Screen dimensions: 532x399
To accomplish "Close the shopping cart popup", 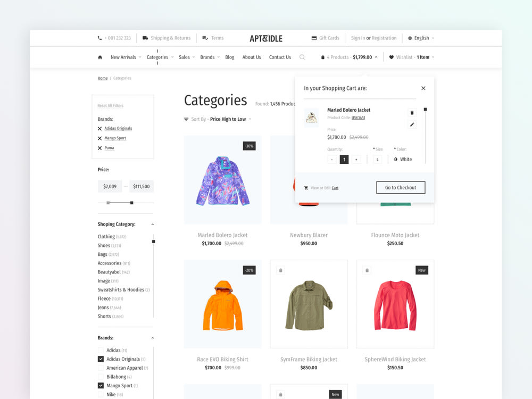I will (x=423, y=88).
